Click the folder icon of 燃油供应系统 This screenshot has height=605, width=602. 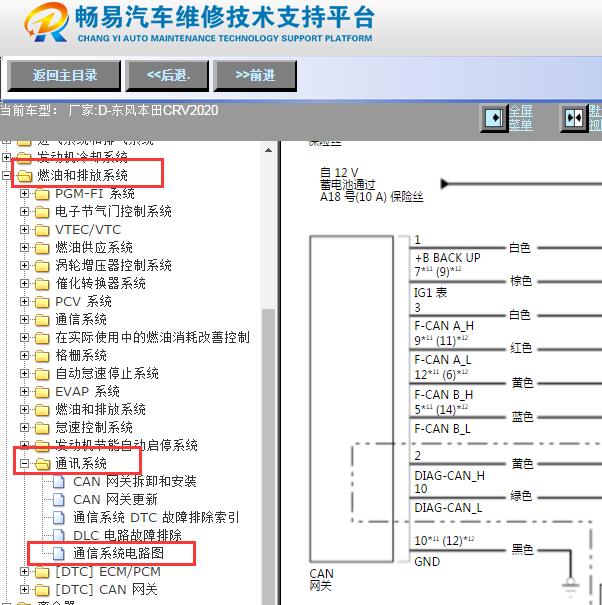42,248
